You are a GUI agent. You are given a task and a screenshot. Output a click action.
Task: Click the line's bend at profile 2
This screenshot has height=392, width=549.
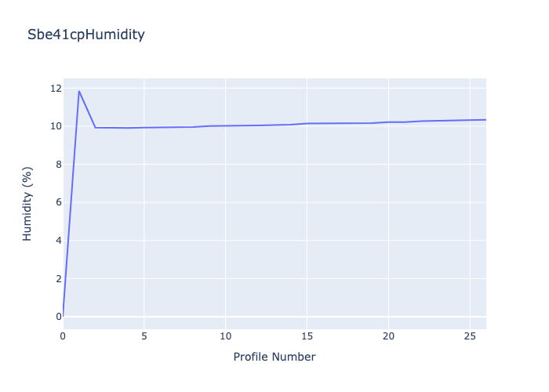pos(96,127)
